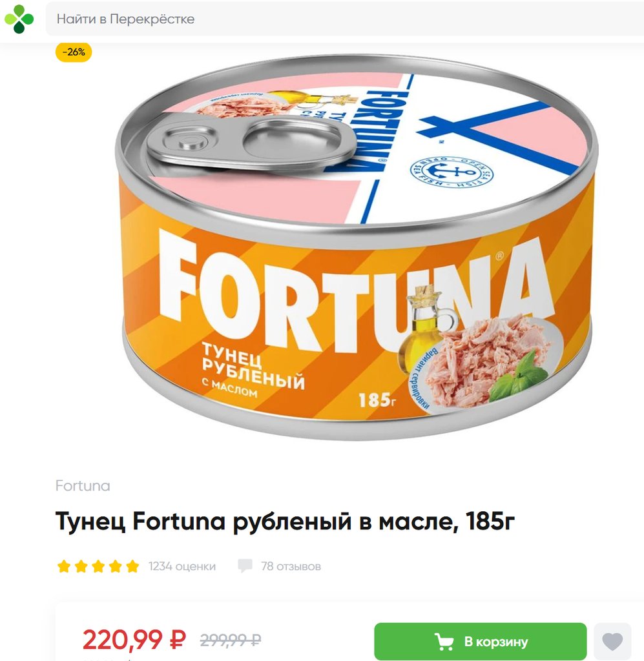This screenshot has width=644, height=661.
Task: Open the Fortuna tuna can product image
Action: 356,247
